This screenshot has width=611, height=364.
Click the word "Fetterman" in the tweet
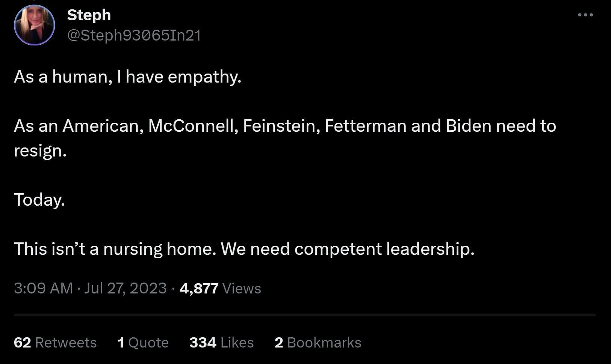[365, 126]
